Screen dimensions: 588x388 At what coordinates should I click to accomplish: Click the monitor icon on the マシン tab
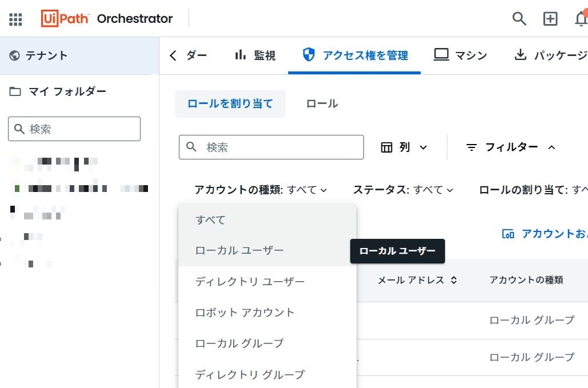pos(441,54)
